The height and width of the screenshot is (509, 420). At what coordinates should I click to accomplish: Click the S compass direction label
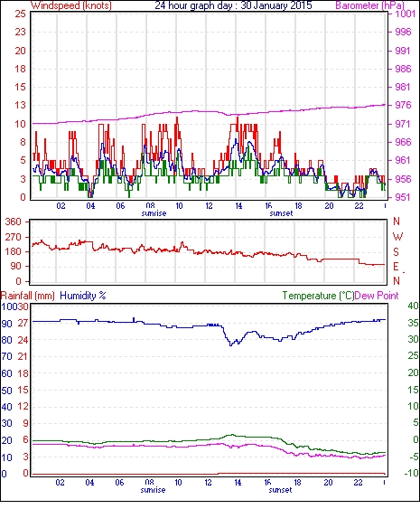[396, 251]
